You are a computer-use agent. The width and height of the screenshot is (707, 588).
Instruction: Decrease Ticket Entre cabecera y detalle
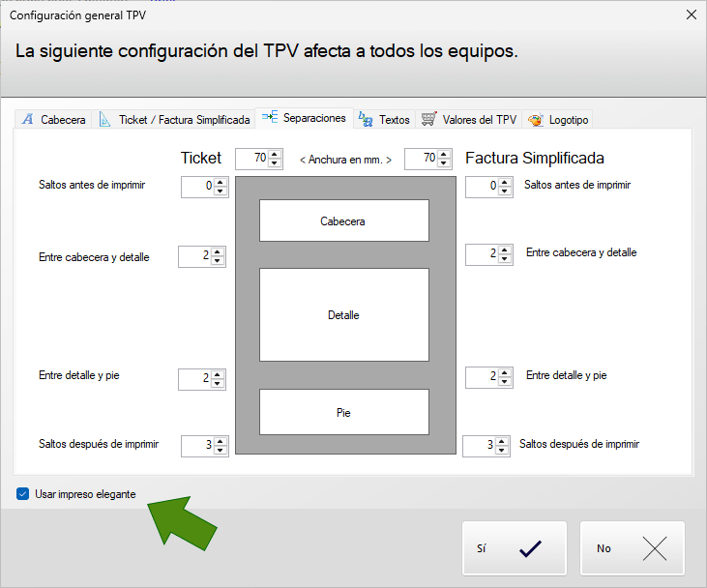218,260
